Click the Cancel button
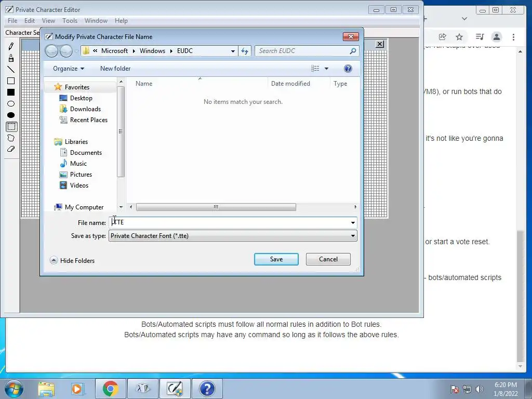This screenshot has height=399, width=532. coord(328,259)
